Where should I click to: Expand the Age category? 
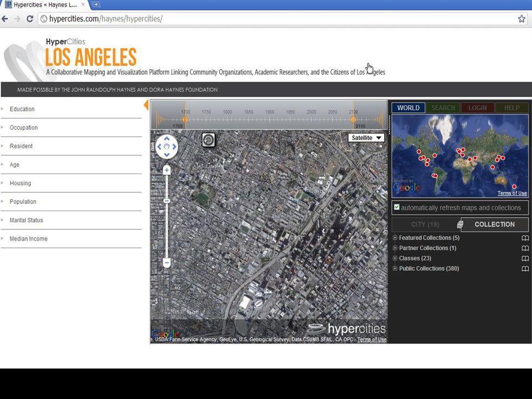(x=71, y=165)
